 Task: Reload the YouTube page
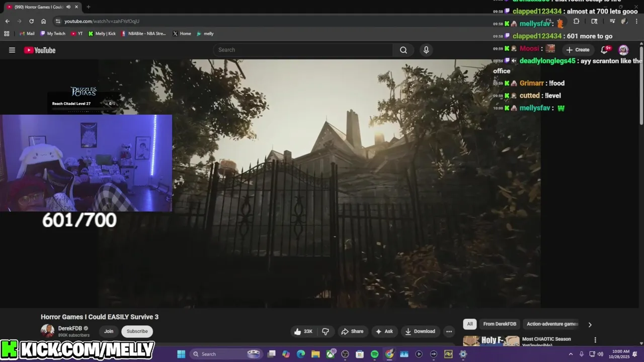tap(31, 21)
